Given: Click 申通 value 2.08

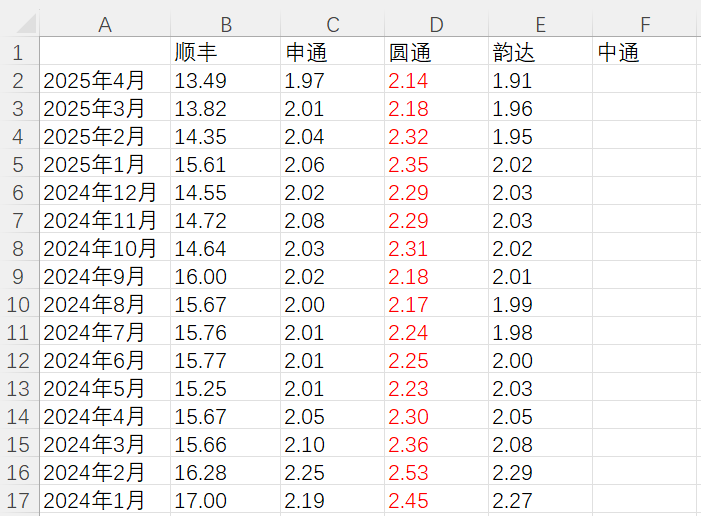Looking at the screenshot, I should tap(333, 220).
